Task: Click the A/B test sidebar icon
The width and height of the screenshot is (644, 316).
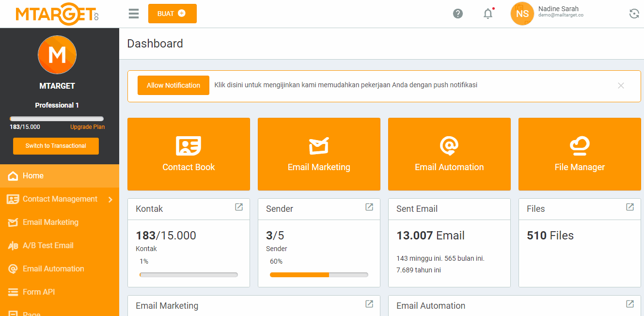Action: pyautogui.click(x=13, y=246)
